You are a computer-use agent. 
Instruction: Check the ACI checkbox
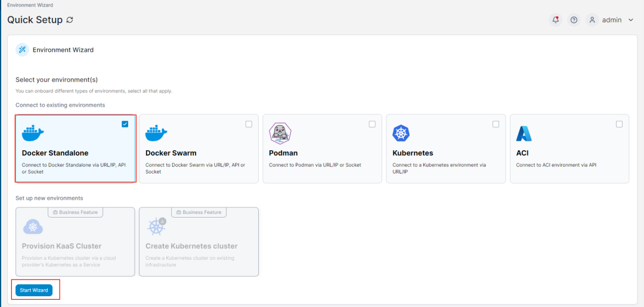tap(620, 124)
